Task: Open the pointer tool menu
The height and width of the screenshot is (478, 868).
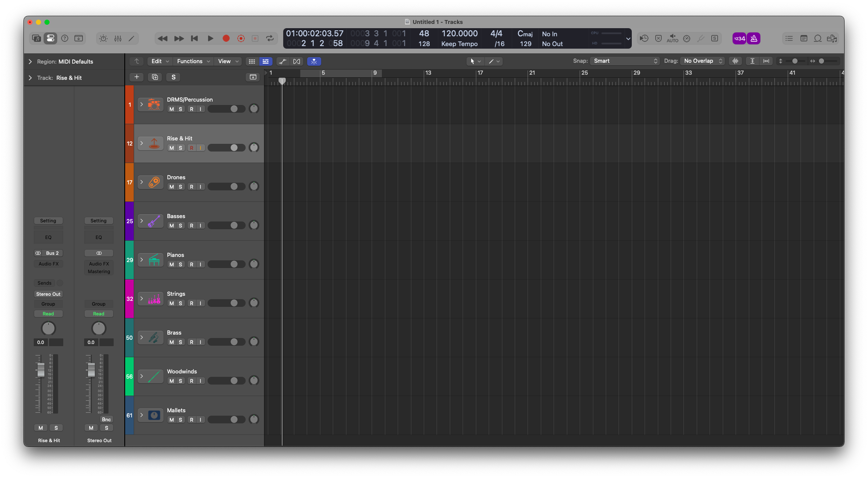Action: point(475,61)
